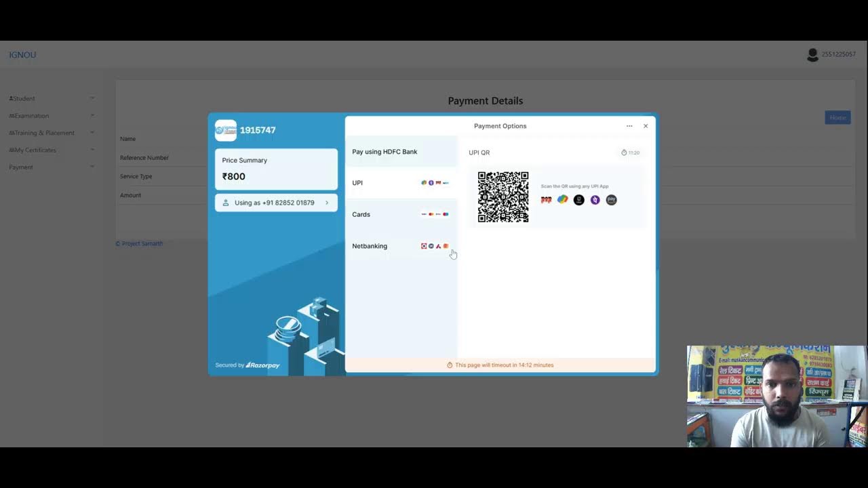Screen dimensions: 868x488
Task: Click the UPI app logos in UPI row
Action: (435, 183)
